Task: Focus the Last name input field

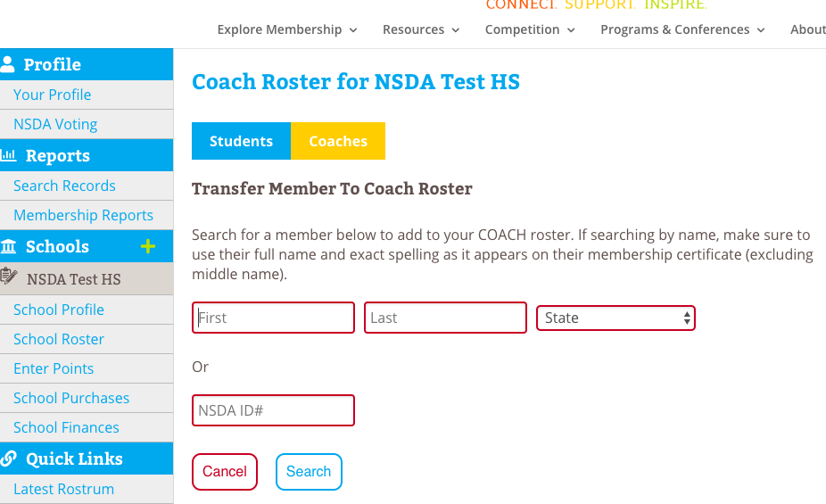Action: point(445,318)
